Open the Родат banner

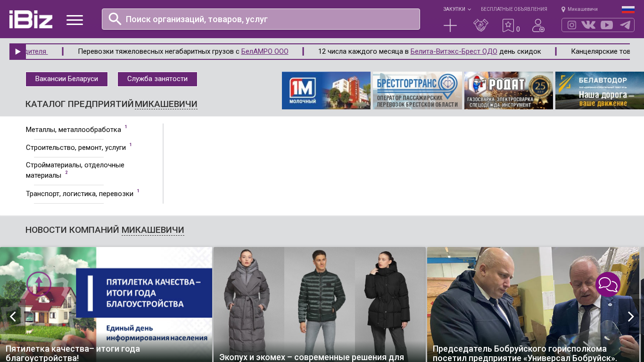pos(509,90)
